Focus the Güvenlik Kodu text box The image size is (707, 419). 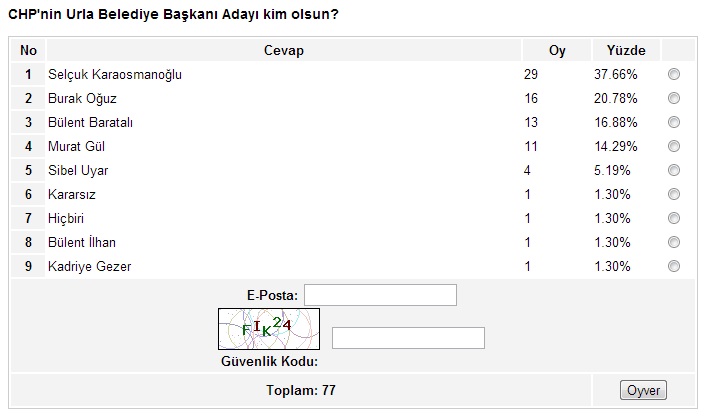[408, 338]
